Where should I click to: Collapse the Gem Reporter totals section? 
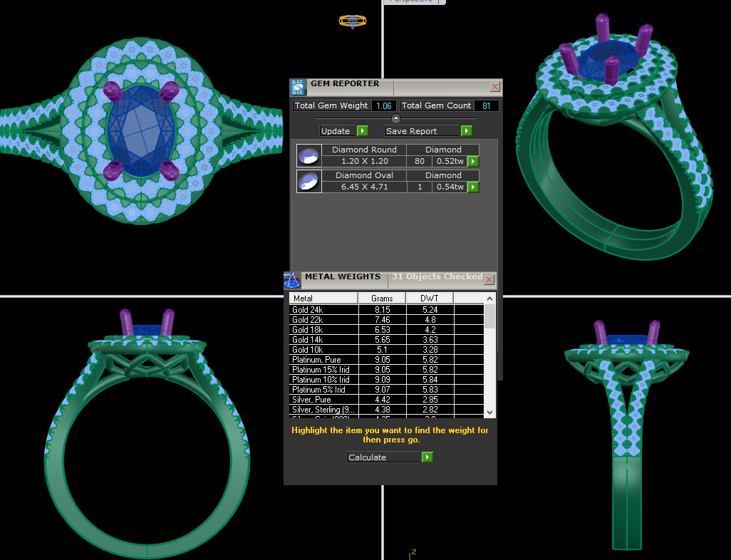[396, 118]
